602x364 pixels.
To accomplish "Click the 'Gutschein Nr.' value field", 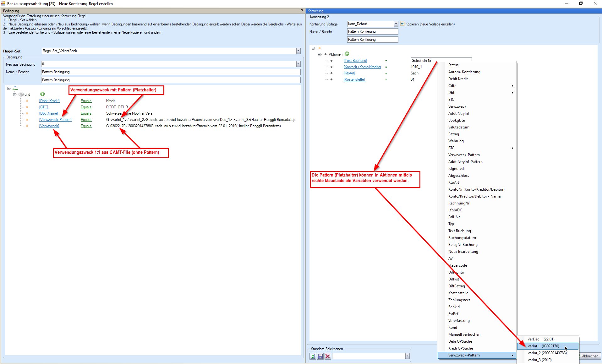I will tap(441, 61).
